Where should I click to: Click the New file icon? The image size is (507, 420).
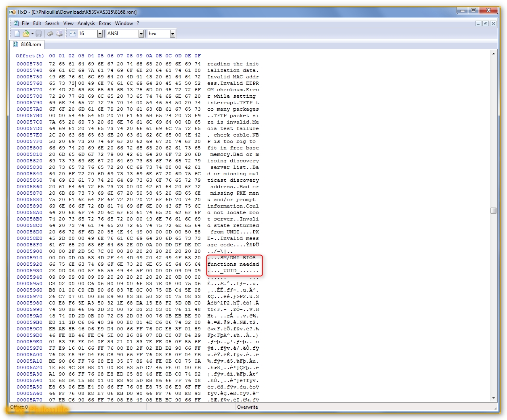17,34
